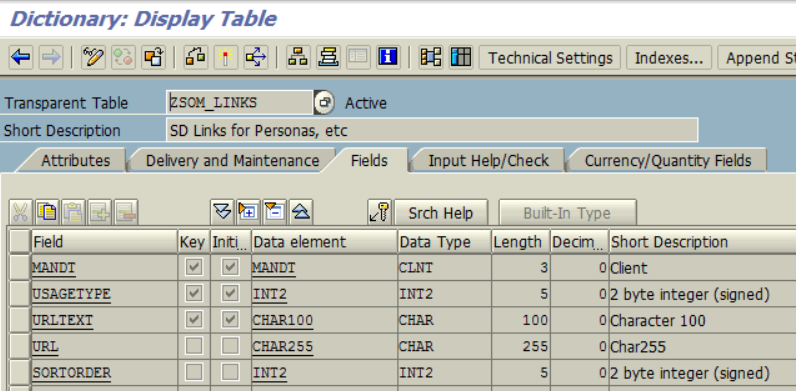Open the blue Information icon
Screen dimensions: 796x391
388,57
